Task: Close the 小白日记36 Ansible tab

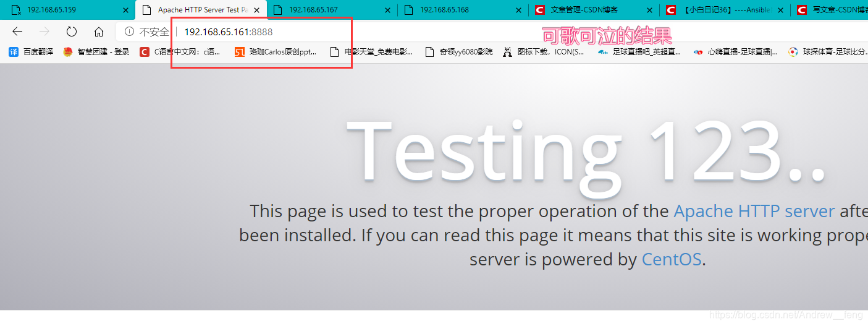Action: point(781,11)
